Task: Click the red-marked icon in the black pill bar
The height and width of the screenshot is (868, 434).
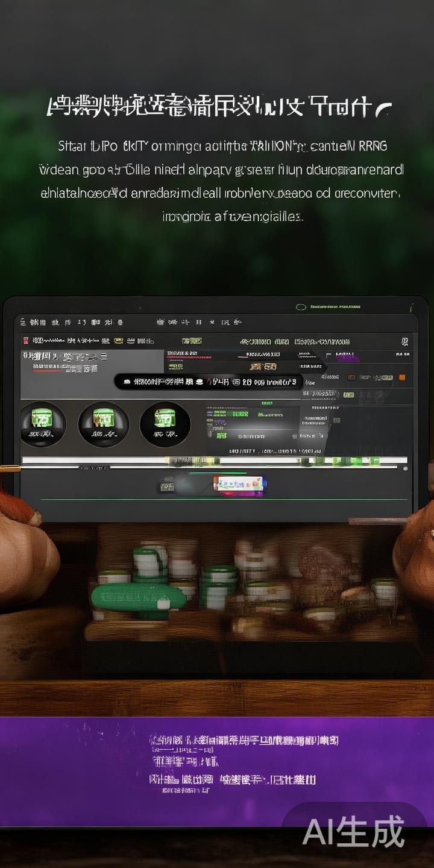Action: coord(209,382)
